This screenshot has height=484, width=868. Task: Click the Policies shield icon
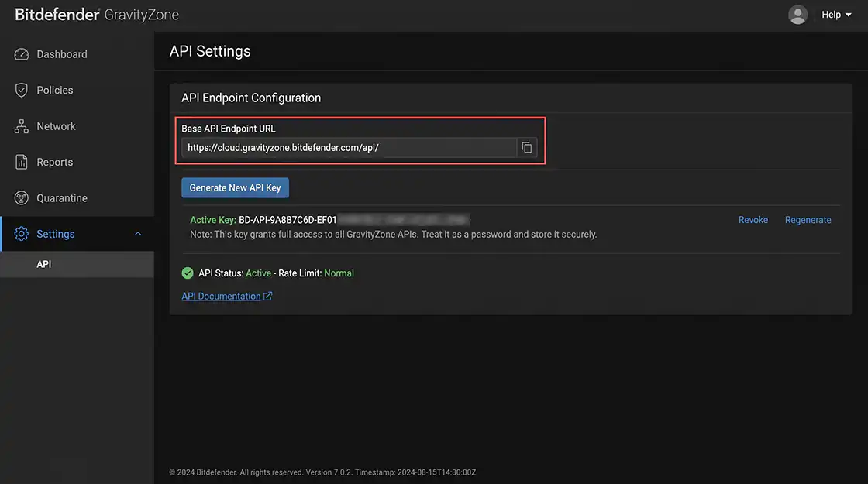pyautogui.click(x=22, y=90)
